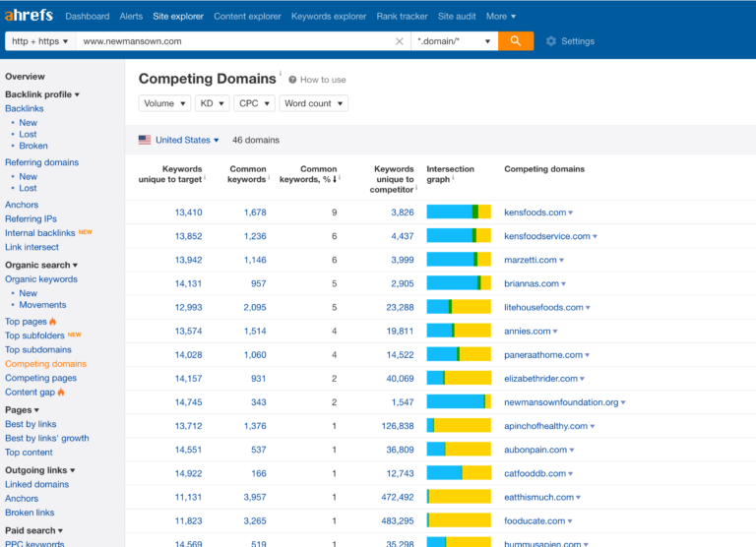Click the kensfoods.com competing domain link
756x547 pixels.
535,213
